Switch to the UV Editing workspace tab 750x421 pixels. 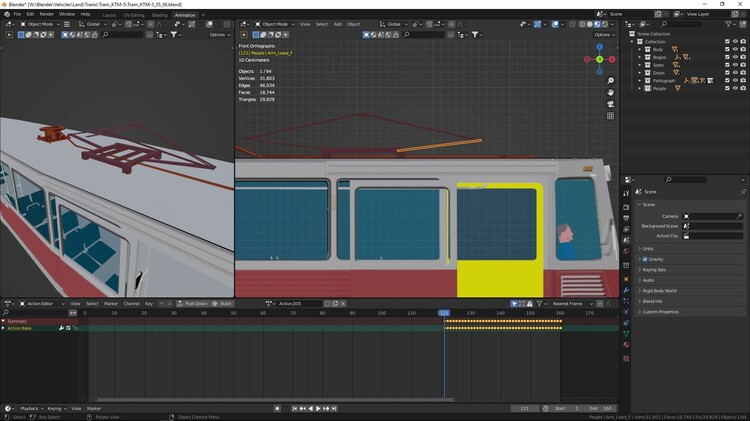click(133, 15)
